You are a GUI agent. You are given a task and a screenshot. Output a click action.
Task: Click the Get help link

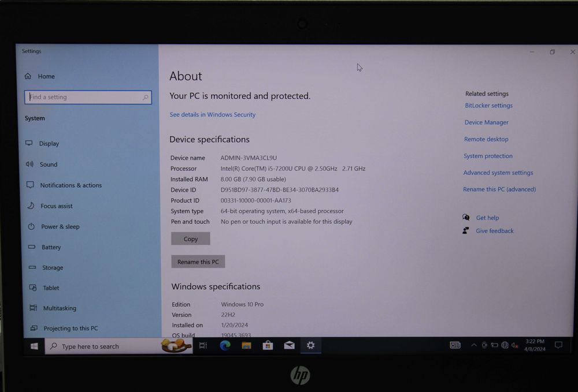tap(487, 218)
